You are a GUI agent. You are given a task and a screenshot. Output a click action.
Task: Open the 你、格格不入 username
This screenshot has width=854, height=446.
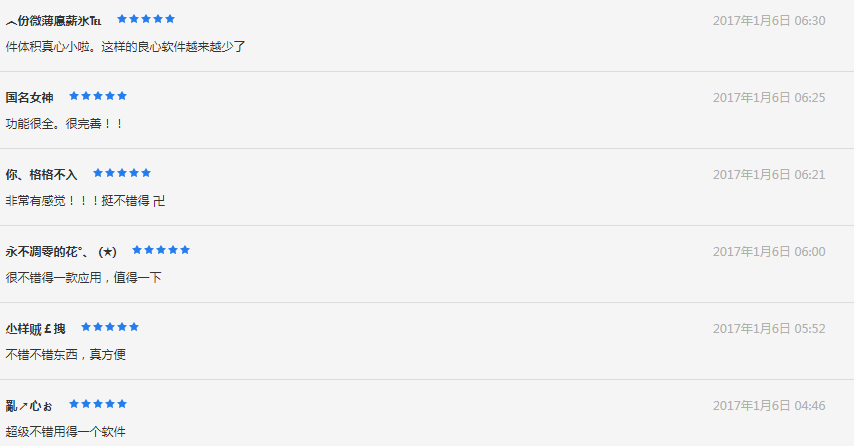[41, 174]
